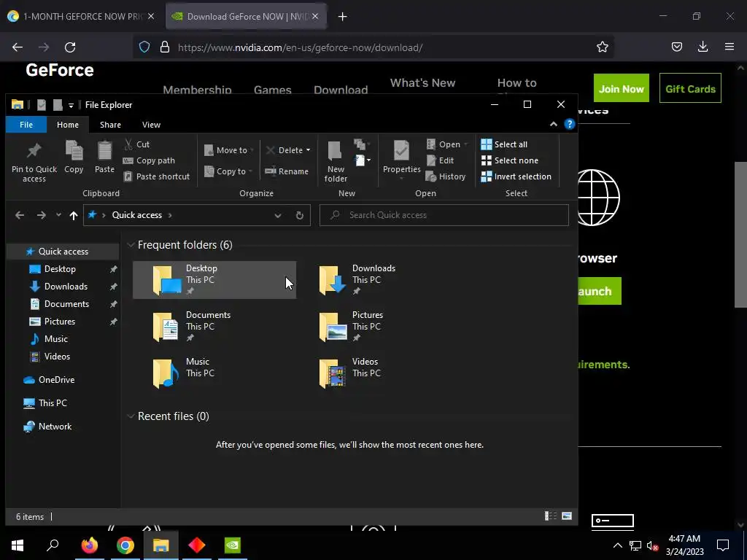Open File Explorer help icon
747x560 pixels.
click(569, 124)
